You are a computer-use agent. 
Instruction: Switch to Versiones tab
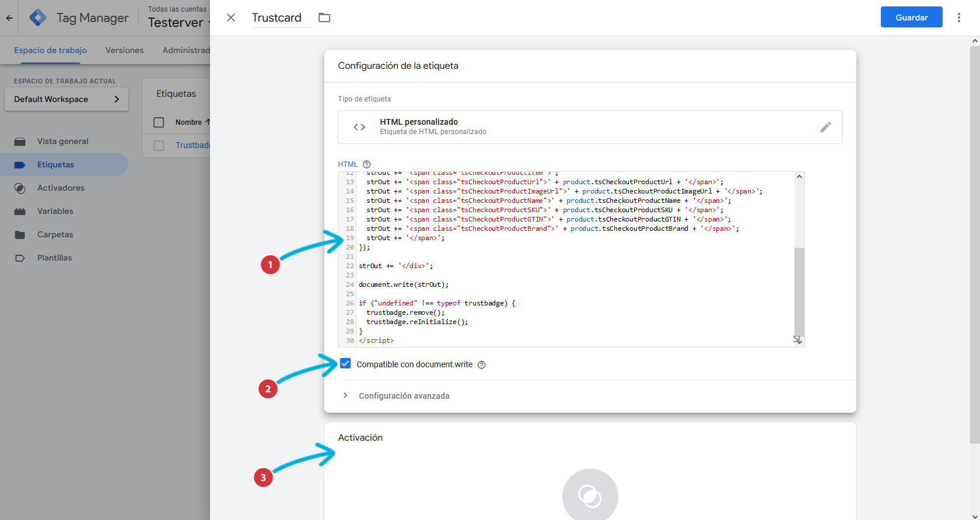[124, 50]
